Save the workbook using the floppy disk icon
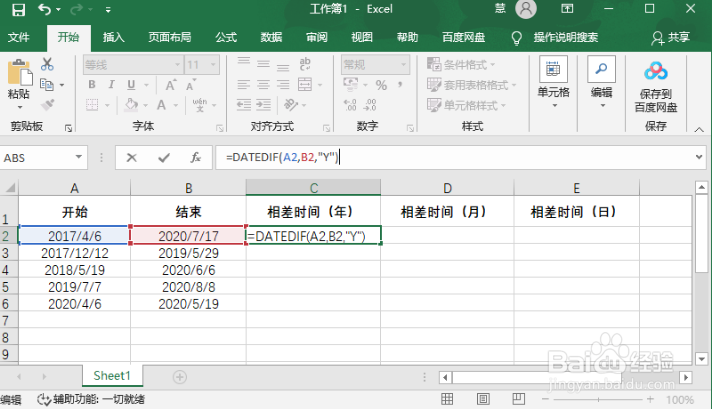Image resolution: width=714 pixels, height=409 pixels. 18,9
